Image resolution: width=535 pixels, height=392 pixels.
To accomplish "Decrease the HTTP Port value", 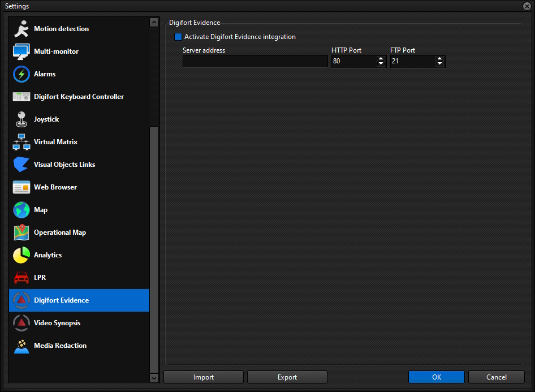I will [x=381, y=64].
